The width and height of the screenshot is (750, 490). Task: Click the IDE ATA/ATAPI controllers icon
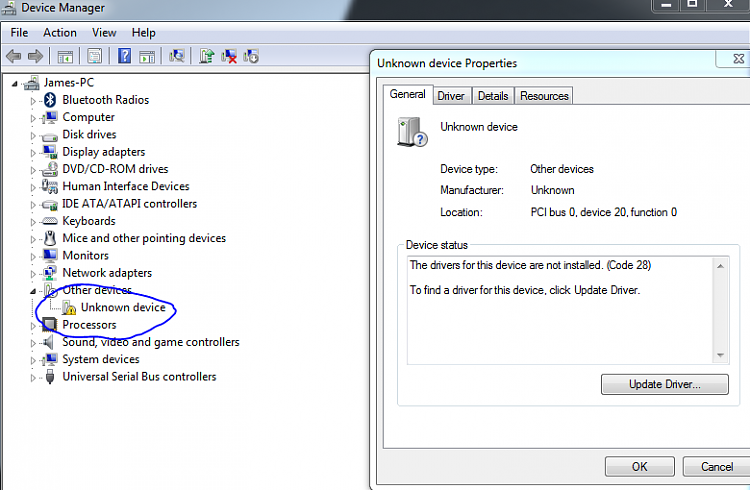point(50,205)
